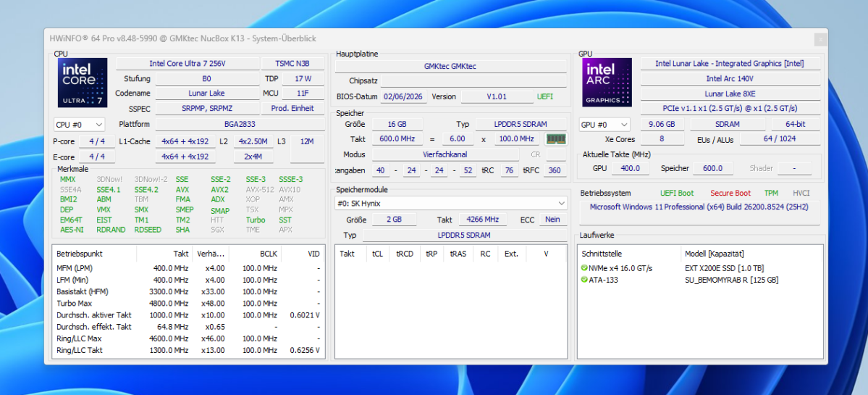
Task: Click the Vierfachkanal mode field
Action: tap(445, 154)
